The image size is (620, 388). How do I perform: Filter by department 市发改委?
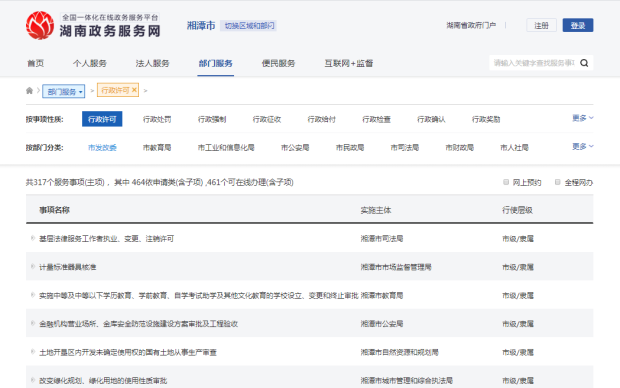pos(102,148)
